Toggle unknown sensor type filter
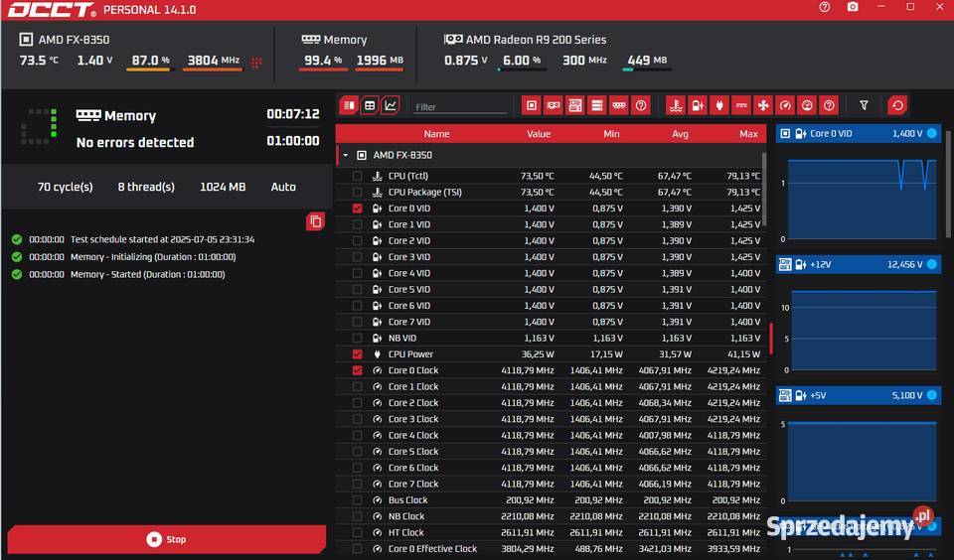Screen dimensions: 954x560 [829, 106]
